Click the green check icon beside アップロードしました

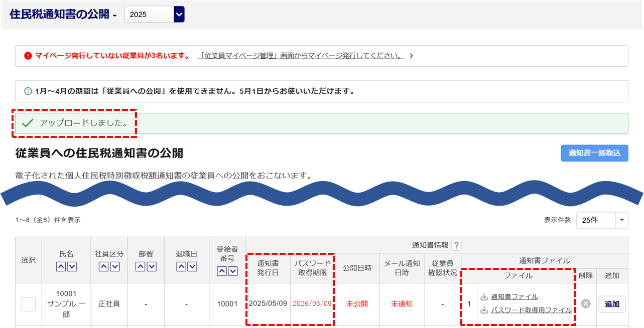tap(28, 123)
